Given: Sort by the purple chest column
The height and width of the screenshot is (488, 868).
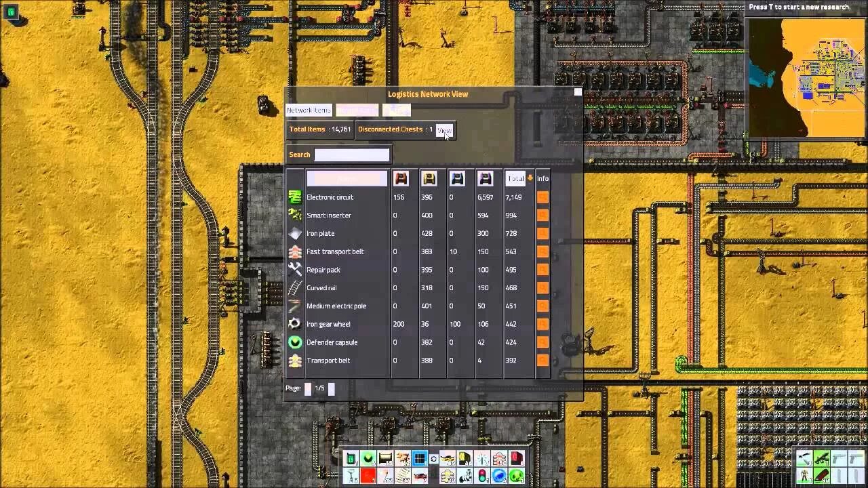Looking at the screenshot, I should 485,178.
